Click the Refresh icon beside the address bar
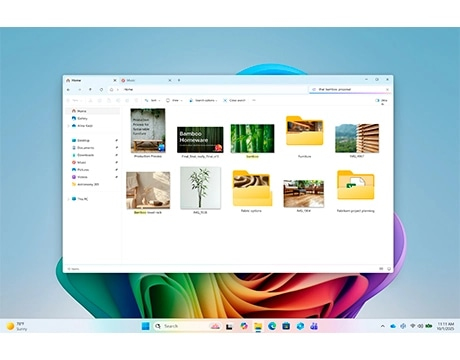The width and height of the screenshot is (460, 360). (101, 90)
